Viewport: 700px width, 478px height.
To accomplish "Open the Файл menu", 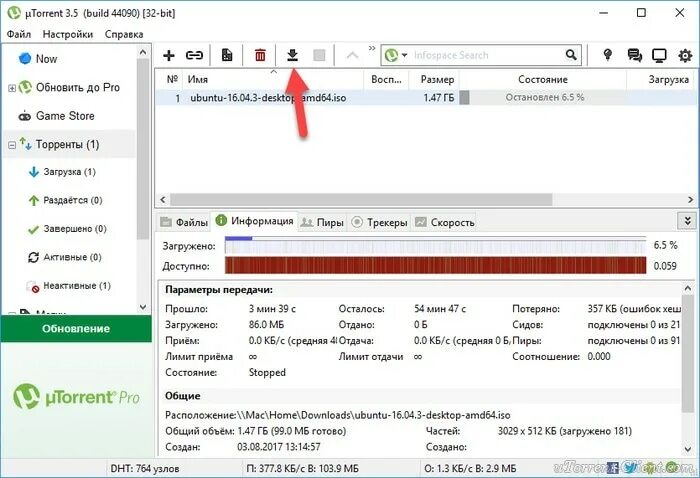I will (x=19, y=34).
